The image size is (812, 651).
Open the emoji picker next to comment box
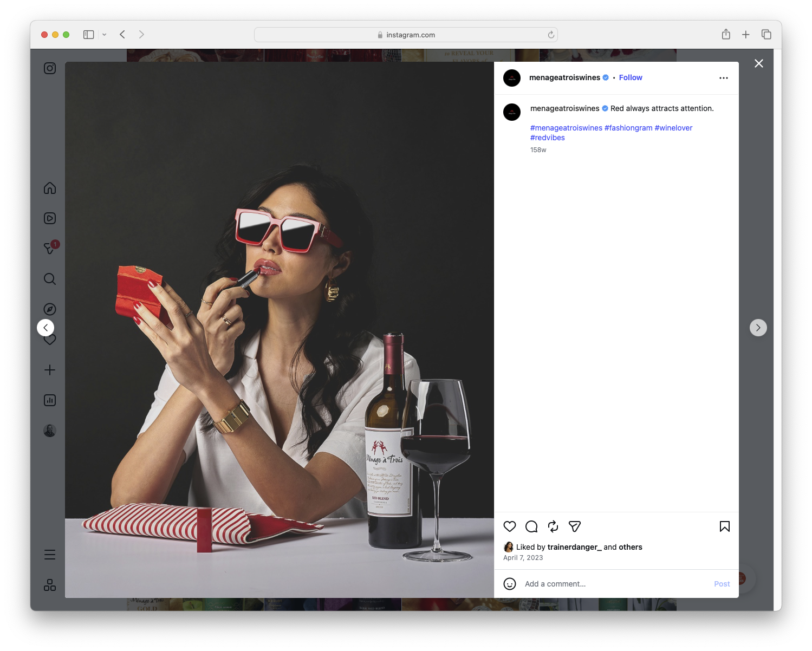pos(510,584)
